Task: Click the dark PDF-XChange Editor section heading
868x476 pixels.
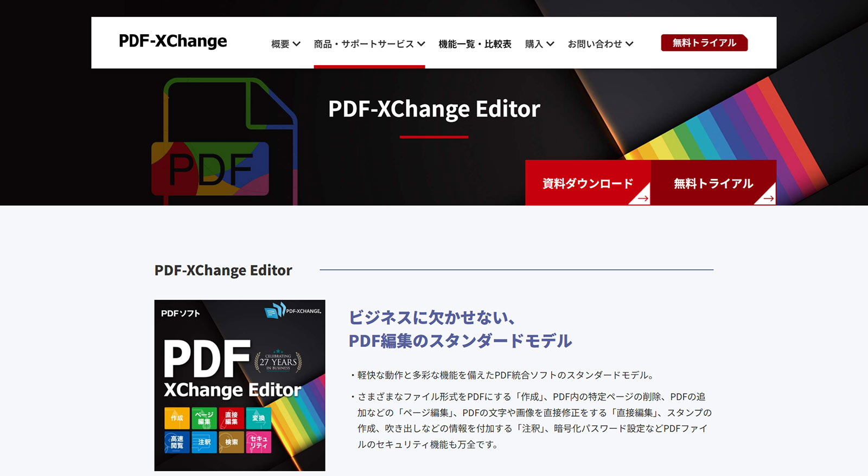Action: pyautogui.click(x=223, y=270)
